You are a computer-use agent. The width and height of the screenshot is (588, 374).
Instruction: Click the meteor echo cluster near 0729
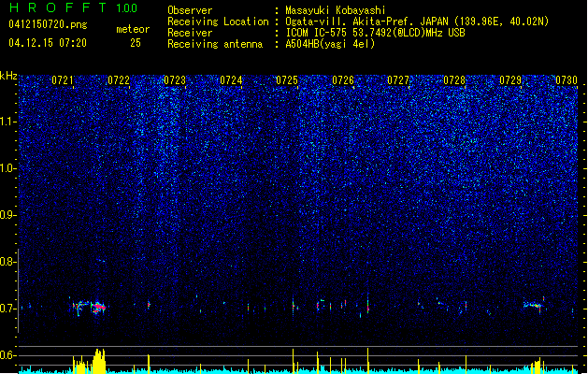tap(535, 304)
